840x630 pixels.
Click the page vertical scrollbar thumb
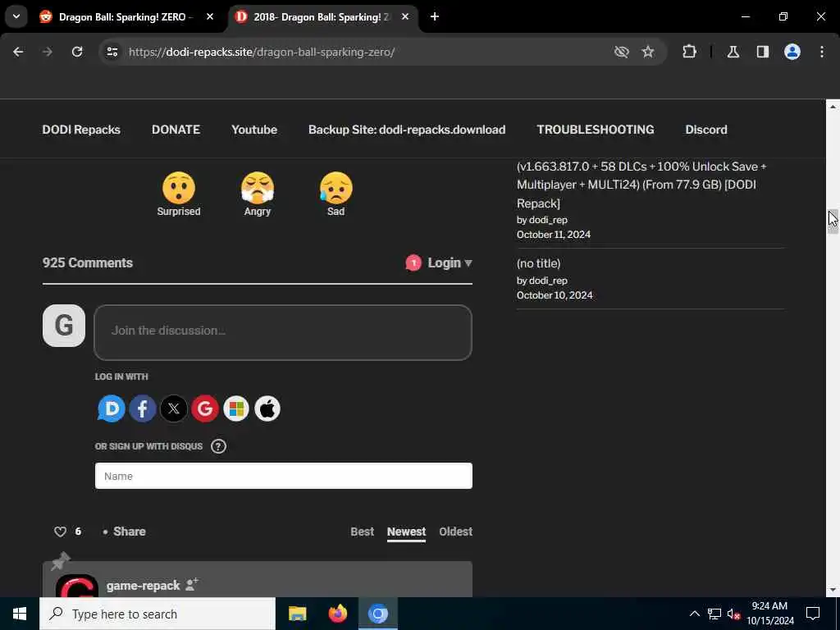[833, 221]
